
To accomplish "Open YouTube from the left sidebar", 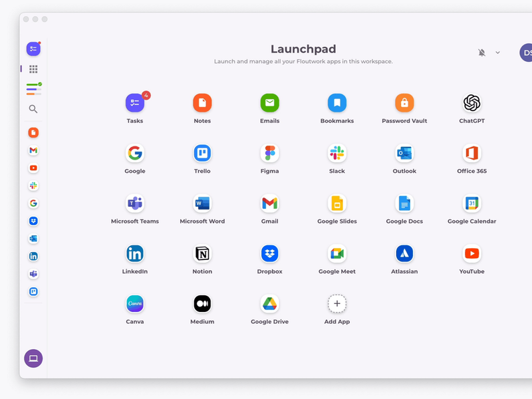I will [33, 168].
